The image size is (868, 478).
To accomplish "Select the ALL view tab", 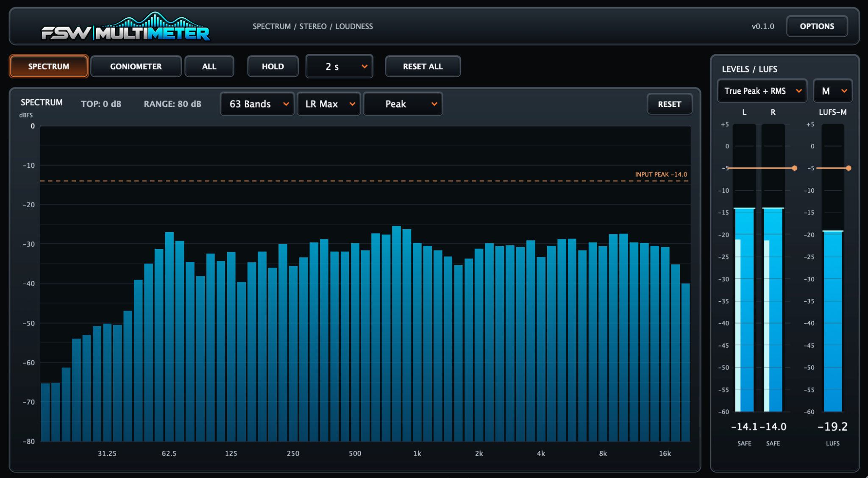I will click(209, 67).
